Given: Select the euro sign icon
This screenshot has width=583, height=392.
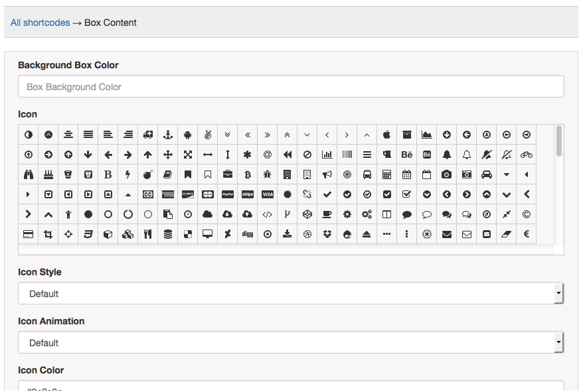Looking at the screenshot, I should [x=527, y=234].
